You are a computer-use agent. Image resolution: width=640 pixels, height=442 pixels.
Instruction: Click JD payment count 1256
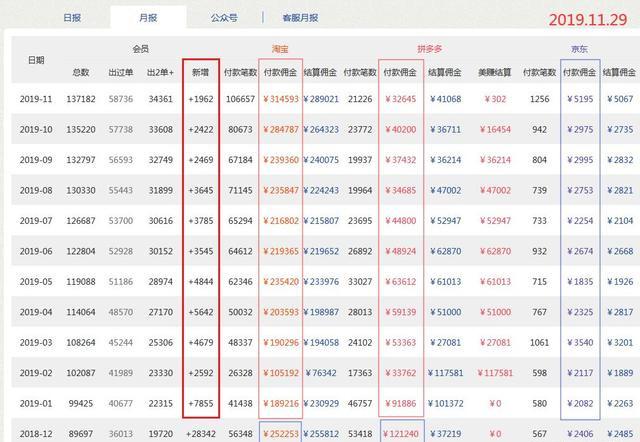(539, 99)
